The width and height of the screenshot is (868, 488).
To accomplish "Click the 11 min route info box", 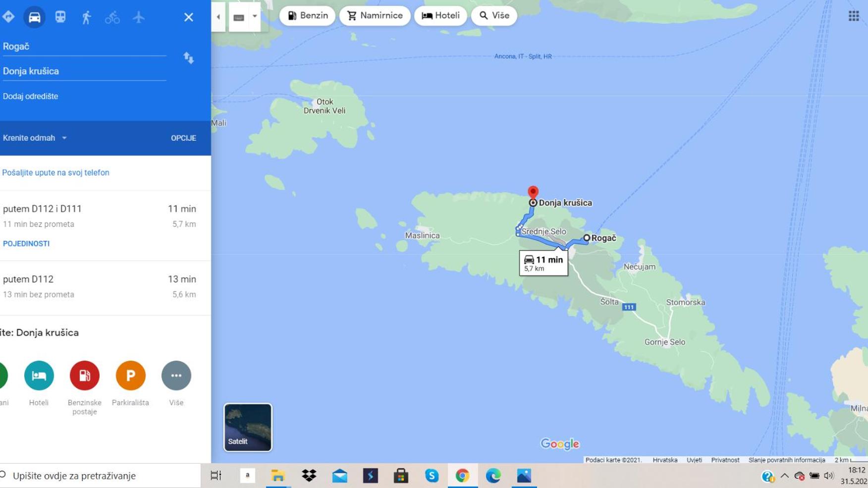I will pos(543,263).
